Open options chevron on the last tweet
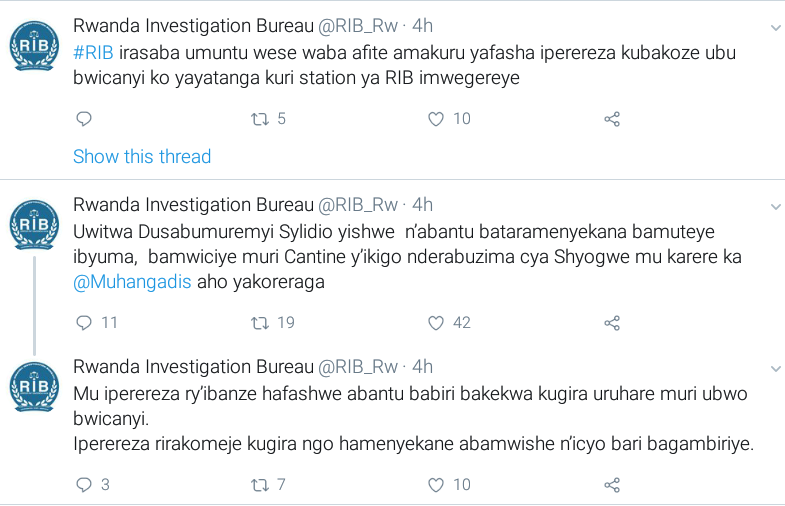This screenshot has height=506, width=785. 775,369
